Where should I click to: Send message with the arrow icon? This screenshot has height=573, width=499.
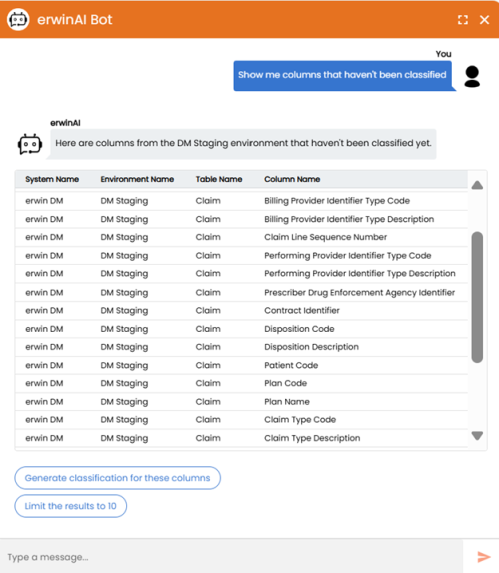484,557
